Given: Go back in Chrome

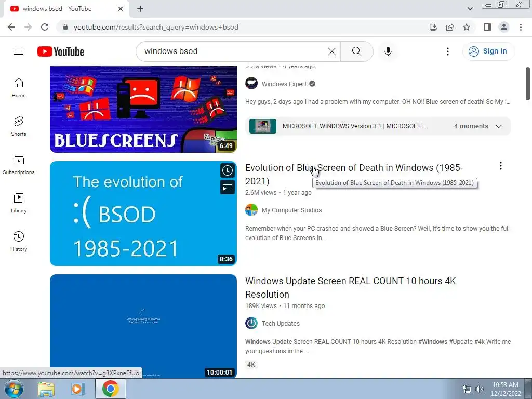Looking at the screenshot, I should click(11, 27).
